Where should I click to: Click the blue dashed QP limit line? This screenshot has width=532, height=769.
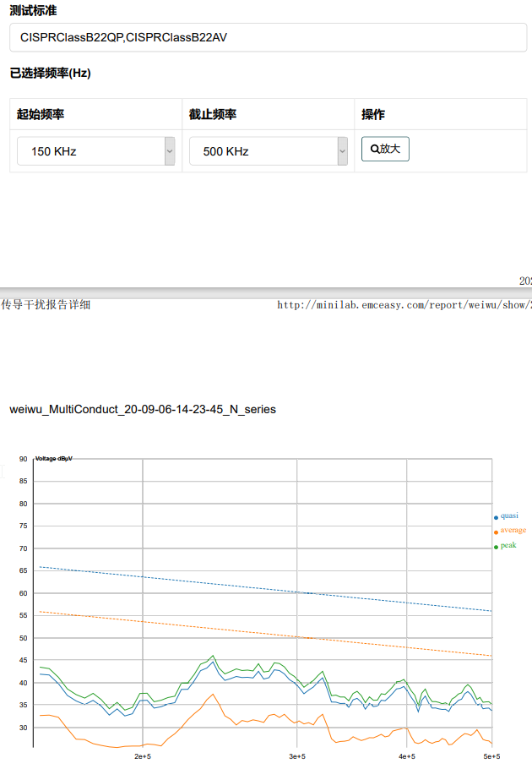coord(253,588)
